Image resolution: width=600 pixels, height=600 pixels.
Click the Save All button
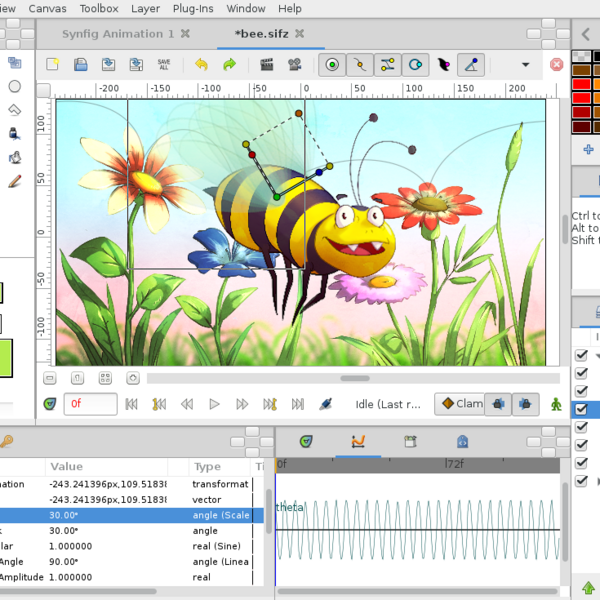(x=164, y=64)
